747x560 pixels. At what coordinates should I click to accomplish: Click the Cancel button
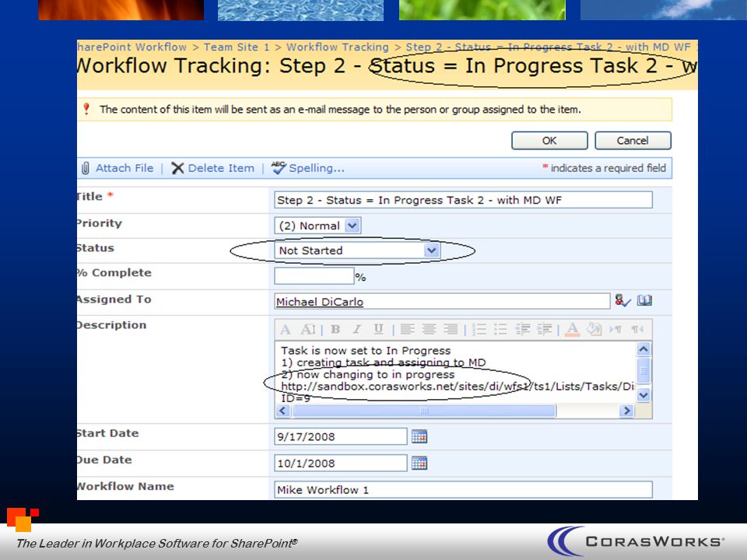coord(633,141)
